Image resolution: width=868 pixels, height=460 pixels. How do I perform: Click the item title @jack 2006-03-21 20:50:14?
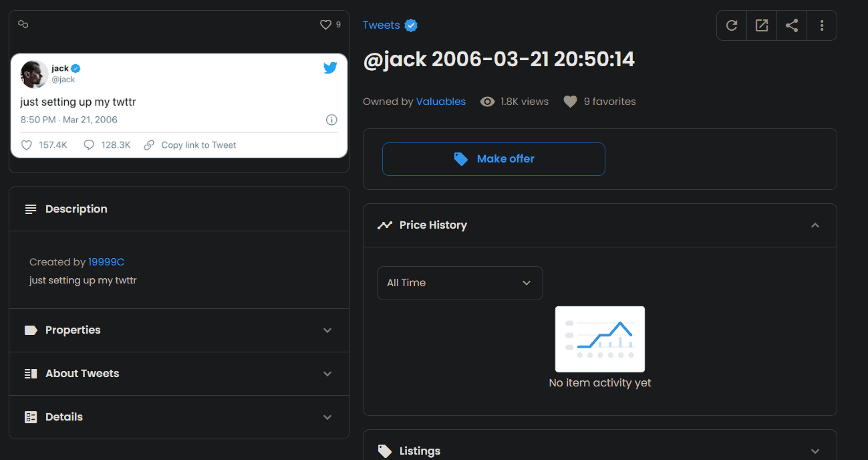click(x=498, y=60)
